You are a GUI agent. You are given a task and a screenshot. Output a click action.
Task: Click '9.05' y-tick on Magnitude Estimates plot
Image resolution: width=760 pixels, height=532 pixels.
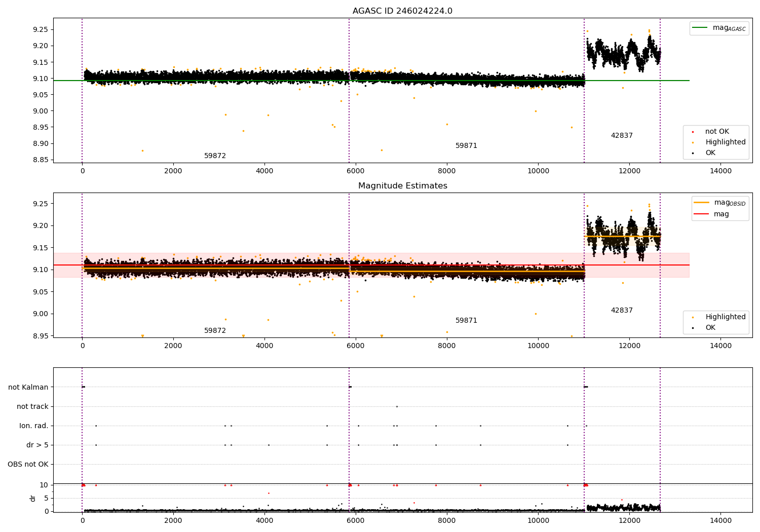pos(41,292)
